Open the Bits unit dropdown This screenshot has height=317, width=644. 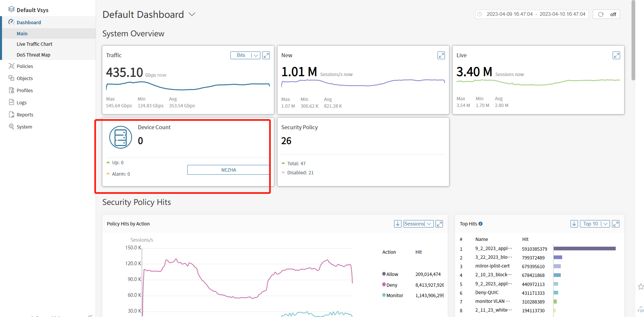(245, 56)
